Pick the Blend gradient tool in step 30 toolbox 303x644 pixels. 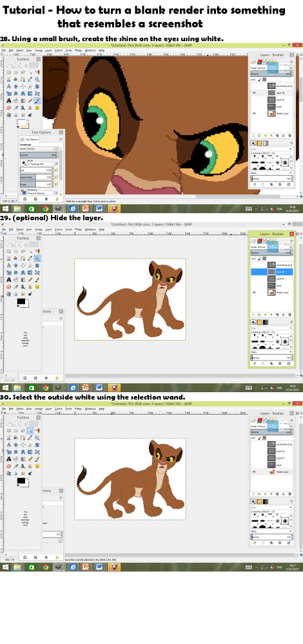tap(23, 459)
